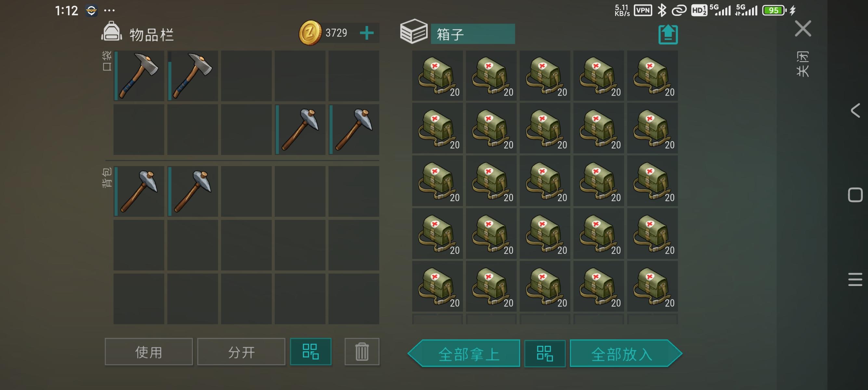Click the trash can delete icon
868x390 pixels.
tap(362, 352)
